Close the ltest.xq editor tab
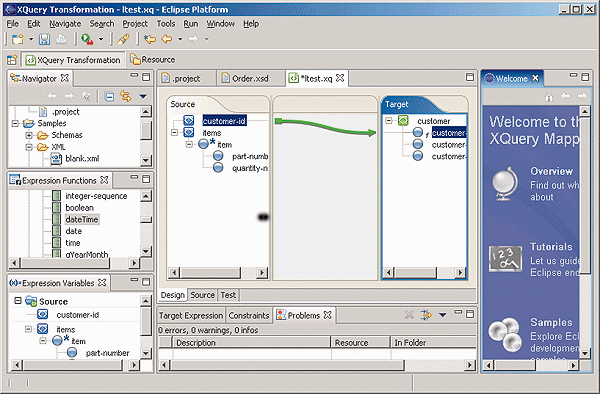Screen dimensions: 600x394 tap(340, 78)
